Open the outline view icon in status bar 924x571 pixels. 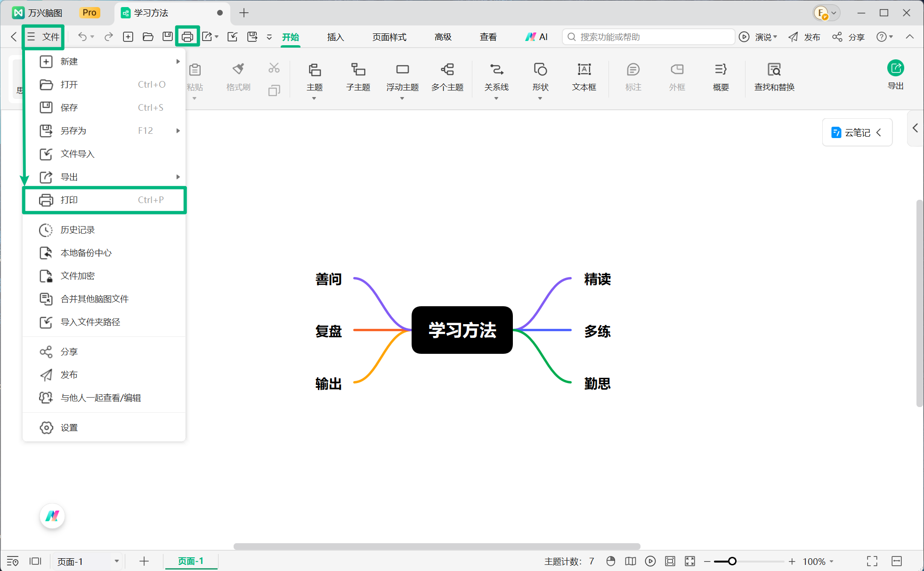click(13, 561)
